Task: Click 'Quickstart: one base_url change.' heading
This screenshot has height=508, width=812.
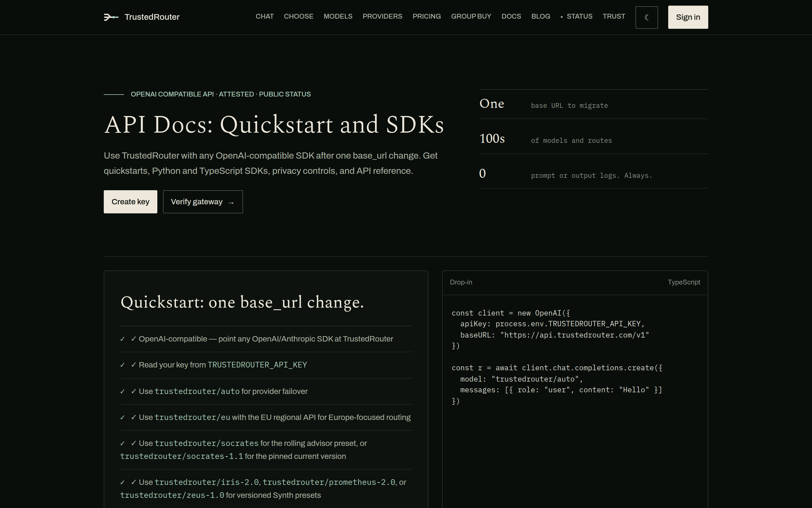Action: (242, 302)
